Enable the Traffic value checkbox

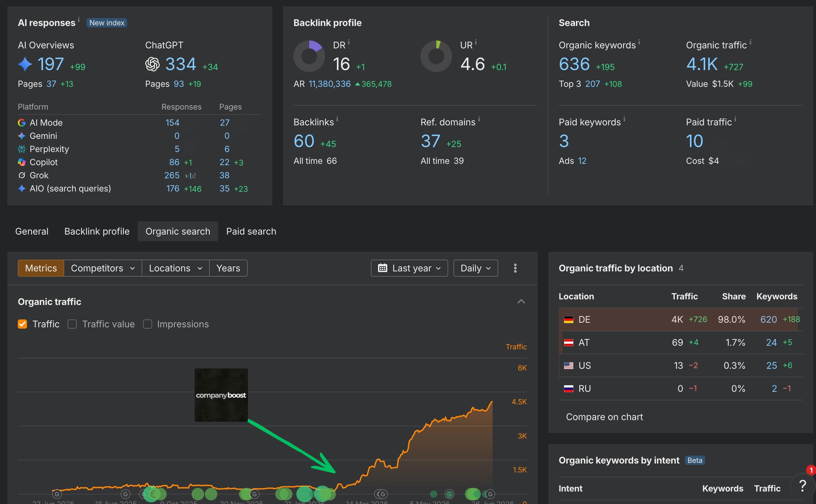tap(72, 324)
